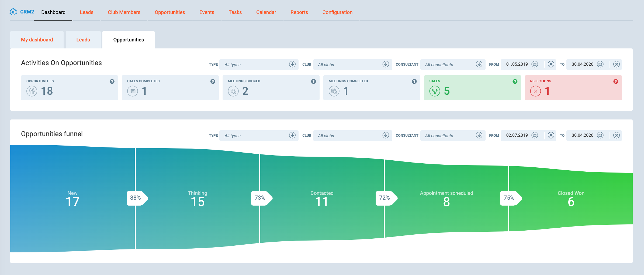Clear the Activities To date 30.04.2020

[617, 64]
